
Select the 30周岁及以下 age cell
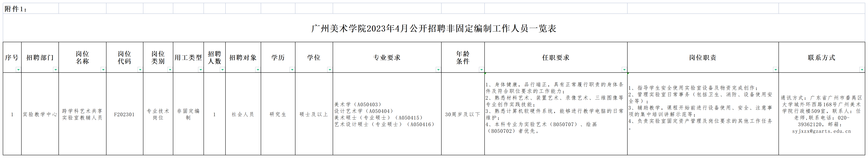coord(463,114)
